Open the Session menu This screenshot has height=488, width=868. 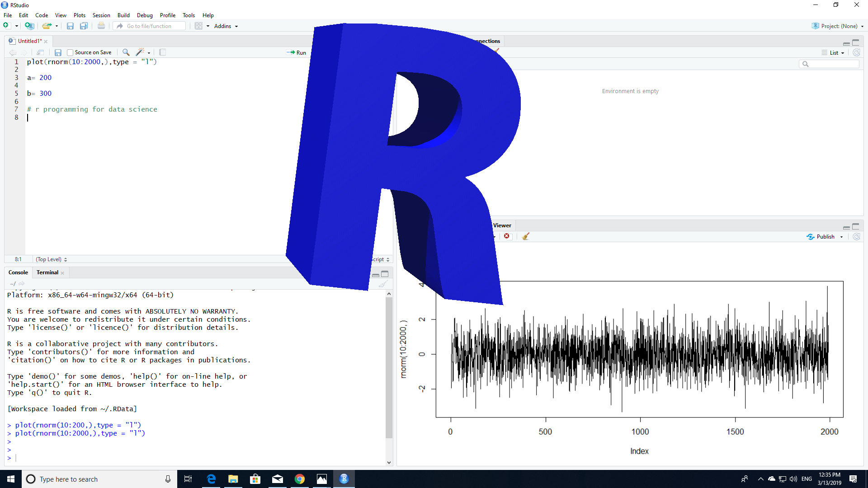tap(101, 15)
